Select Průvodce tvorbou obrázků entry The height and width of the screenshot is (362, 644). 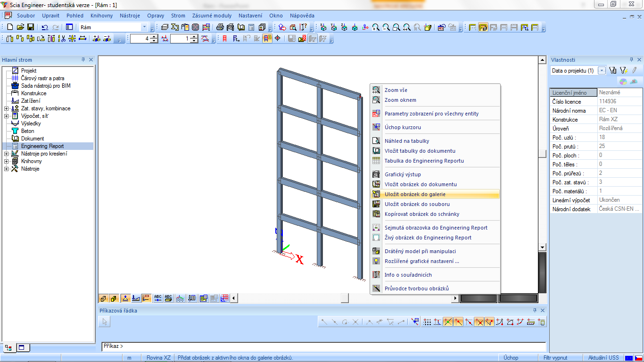tap(435, 288)
